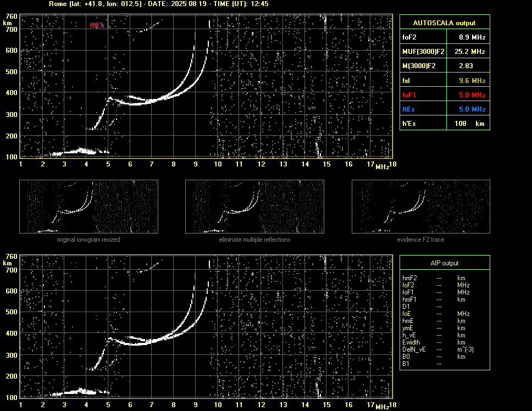
Task: Click the 760 km axis label on top ionogram
Action: pos(12,16)
